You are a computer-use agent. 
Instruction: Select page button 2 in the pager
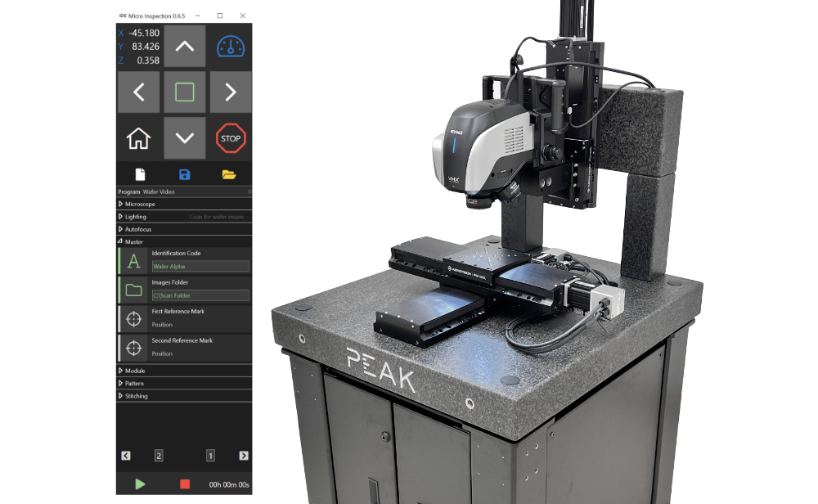click(159, 456)
